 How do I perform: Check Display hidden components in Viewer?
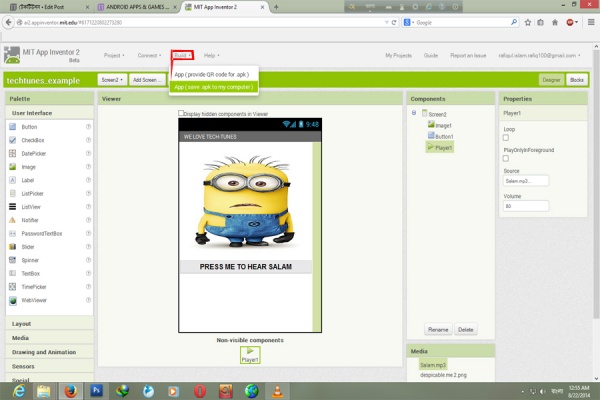(x=181, y=113)
